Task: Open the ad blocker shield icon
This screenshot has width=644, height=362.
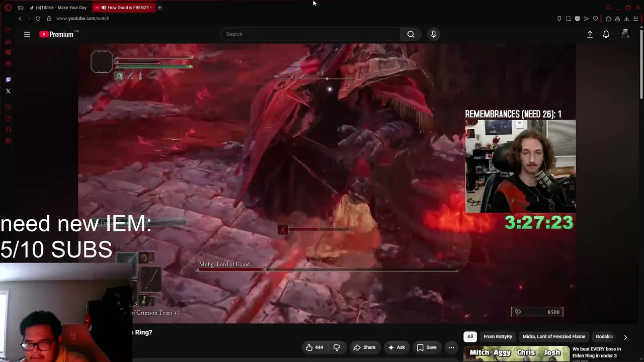Action: click(577, 19)
